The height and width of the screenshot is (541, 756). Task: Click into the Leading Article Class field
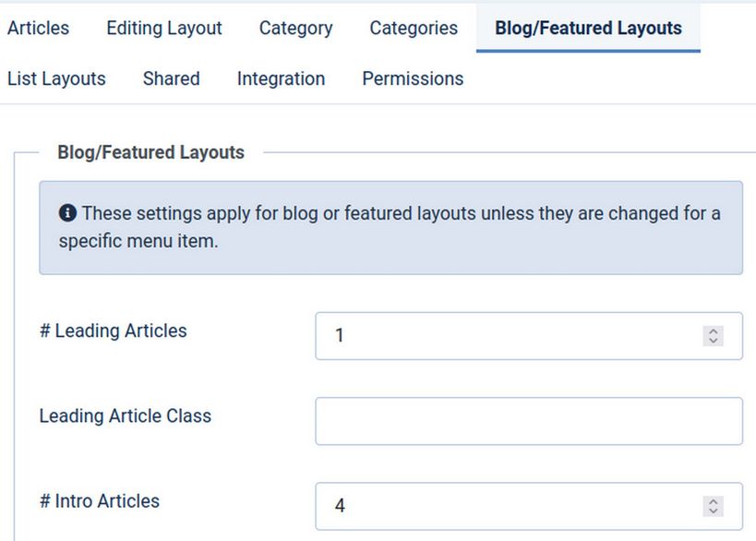pos(529,421)
